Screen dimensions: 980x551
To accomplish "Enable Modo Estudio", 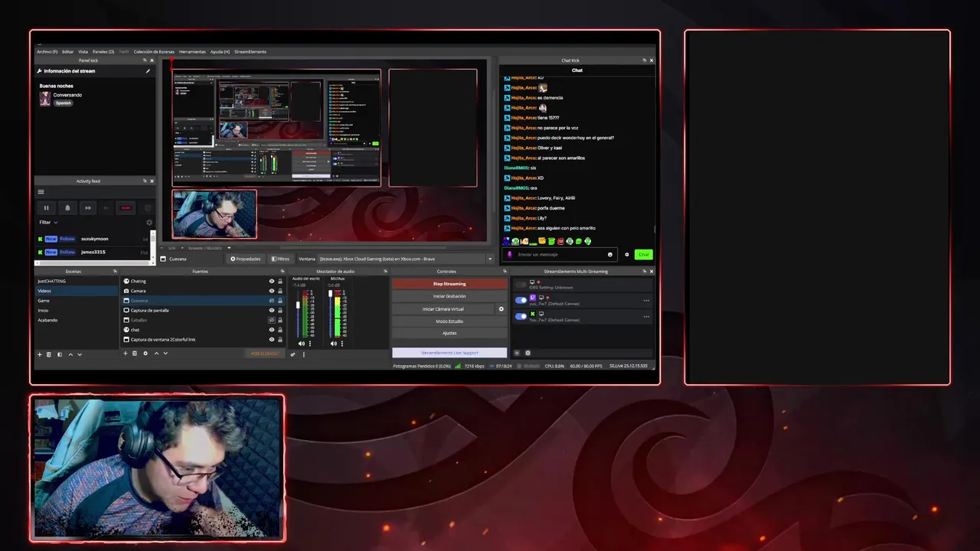I will [x=449, y=321].
